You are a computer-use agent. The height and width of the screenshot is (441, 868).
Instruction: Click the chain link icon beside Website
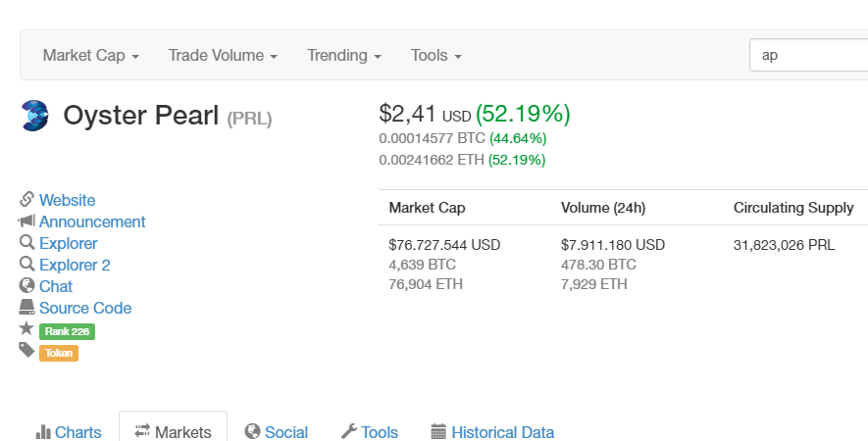tap(26, 200)
